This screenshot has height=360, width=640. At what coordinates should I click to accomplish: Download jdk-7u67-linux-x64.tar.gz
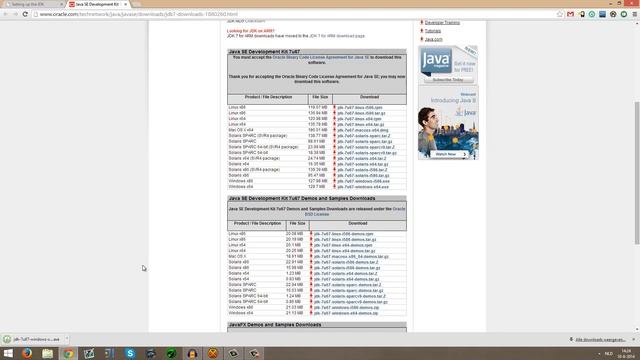360,124
